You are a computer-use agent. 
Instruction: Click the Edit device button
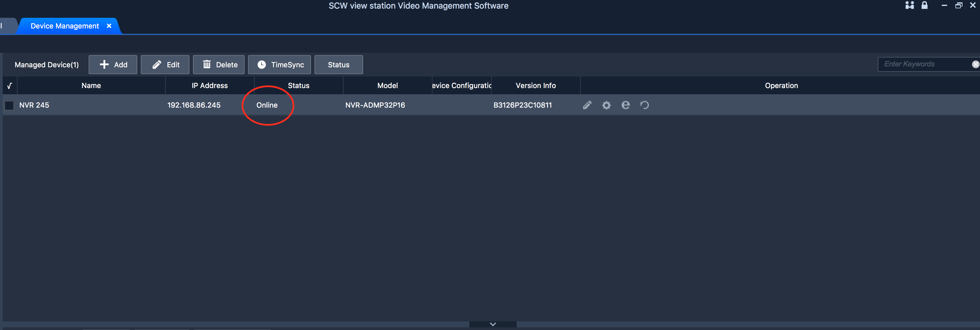click(165, 65)
